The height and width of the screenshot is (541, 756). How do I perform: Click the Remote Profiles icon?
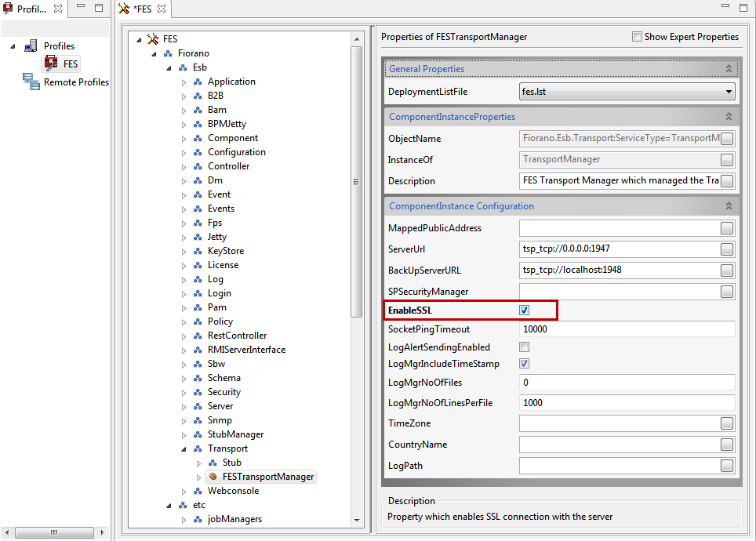[x=31, y=82]
